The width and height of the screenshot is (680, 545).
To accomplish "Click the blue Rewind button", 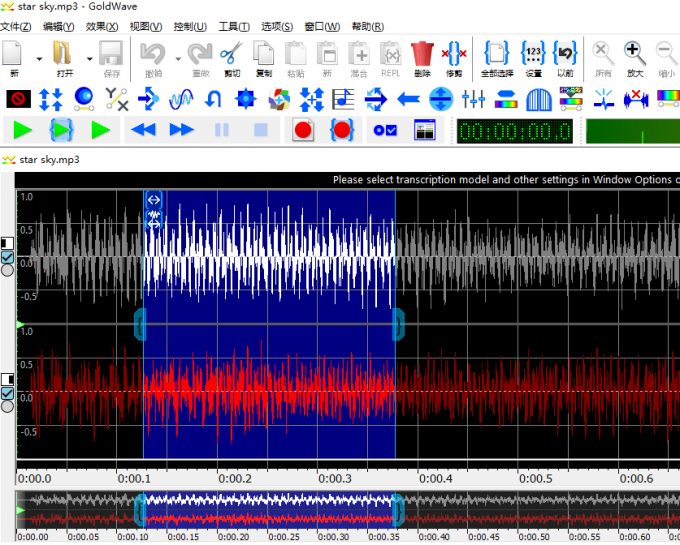I will [143, 130].
